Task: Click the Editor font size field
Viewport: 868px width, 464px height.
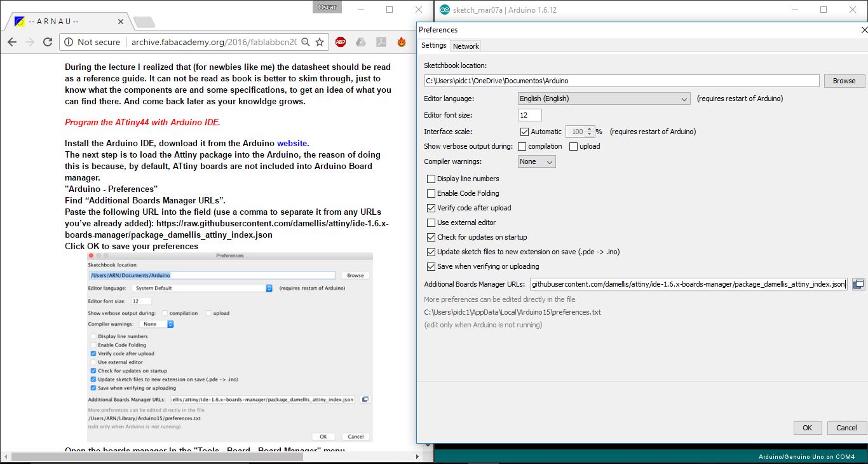Action: tap(530, 115)
